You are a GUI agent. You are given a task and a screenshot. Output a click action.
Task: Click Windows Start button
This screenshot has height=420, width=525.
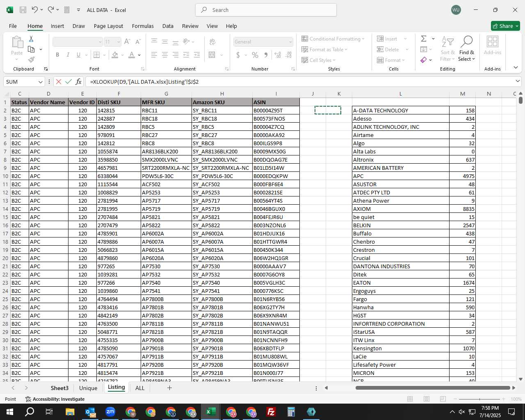[x=10, y=412]
